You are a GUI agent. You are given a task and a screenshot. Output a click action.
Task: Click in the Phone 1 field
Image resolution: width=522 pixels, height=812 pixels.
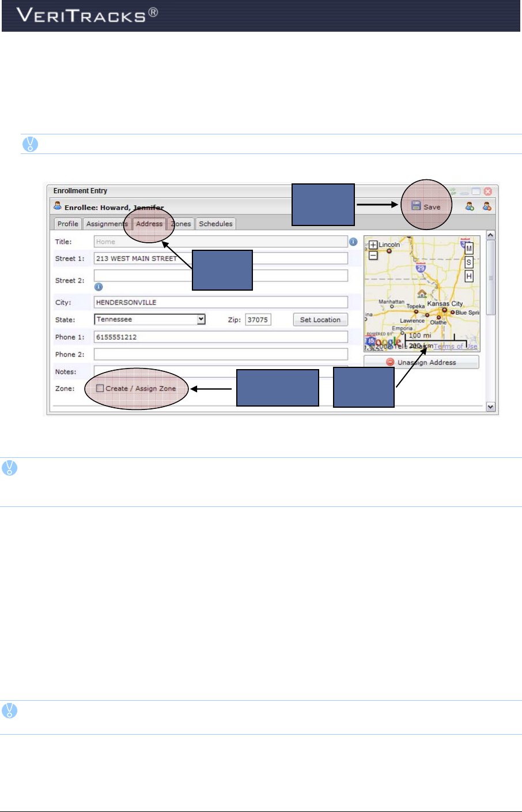[x=221, y=337]
